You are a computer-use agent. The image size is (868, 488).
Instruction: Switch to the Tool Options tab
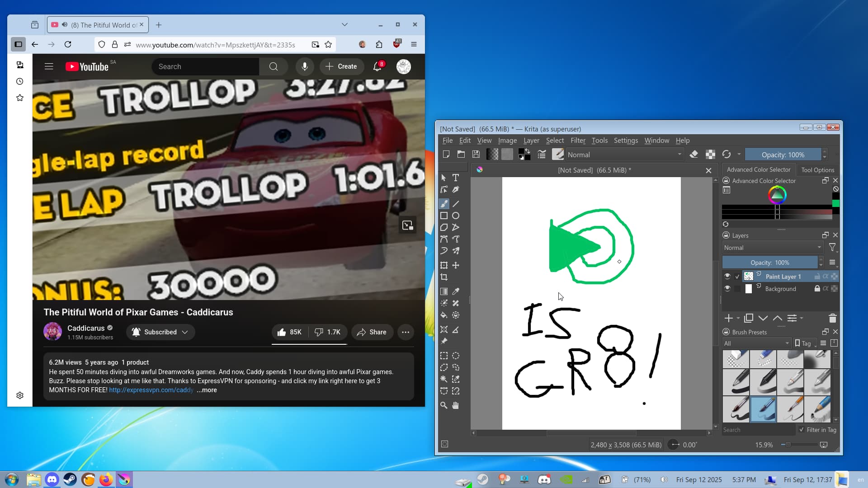click(x=817, y=170)
